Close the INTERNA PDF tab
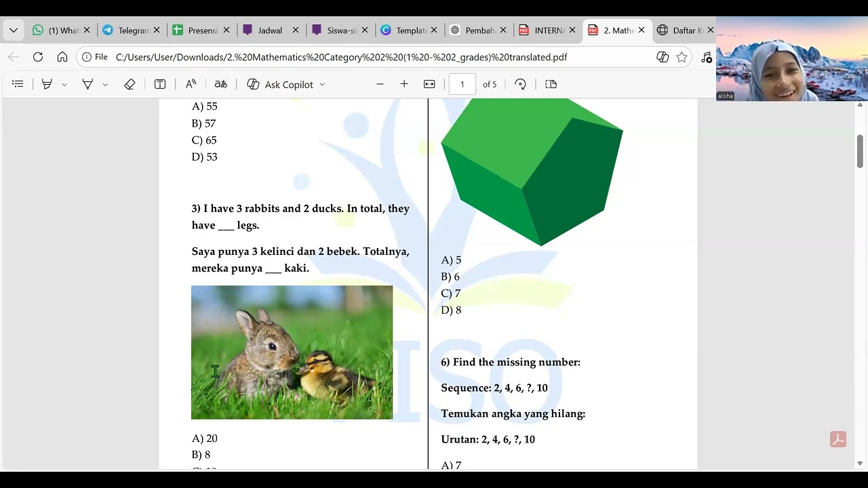This screenshot has height=488, width=868. coord(572,30)
